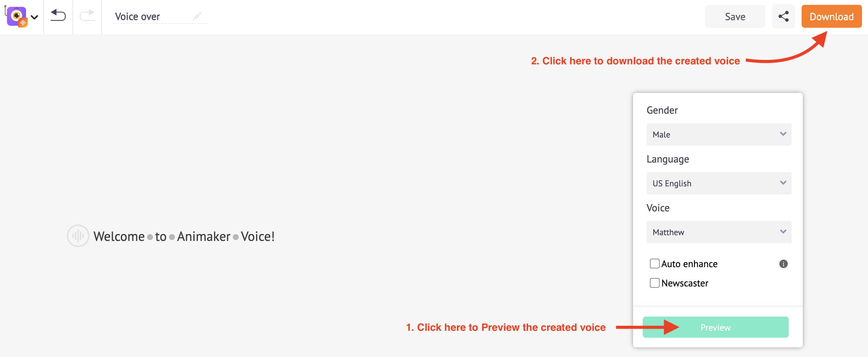
Task: Click the share icon
Action: tap(783, 17)
